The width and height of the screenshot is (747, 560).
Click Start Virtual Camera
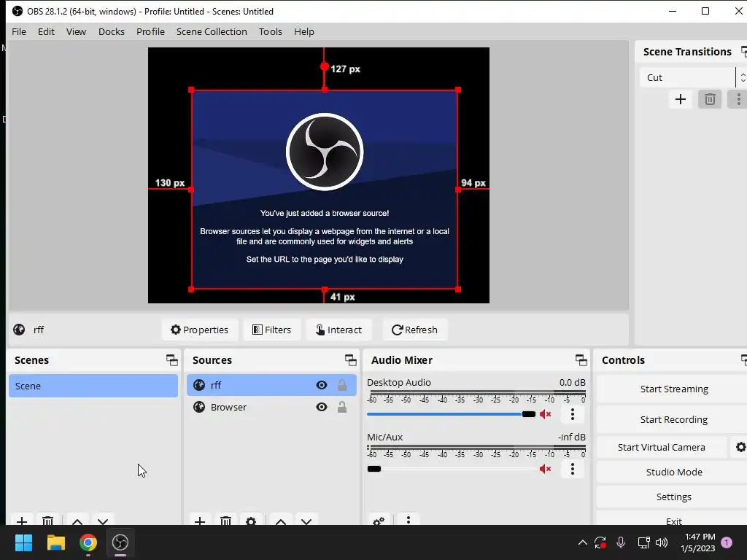(661, 447)
